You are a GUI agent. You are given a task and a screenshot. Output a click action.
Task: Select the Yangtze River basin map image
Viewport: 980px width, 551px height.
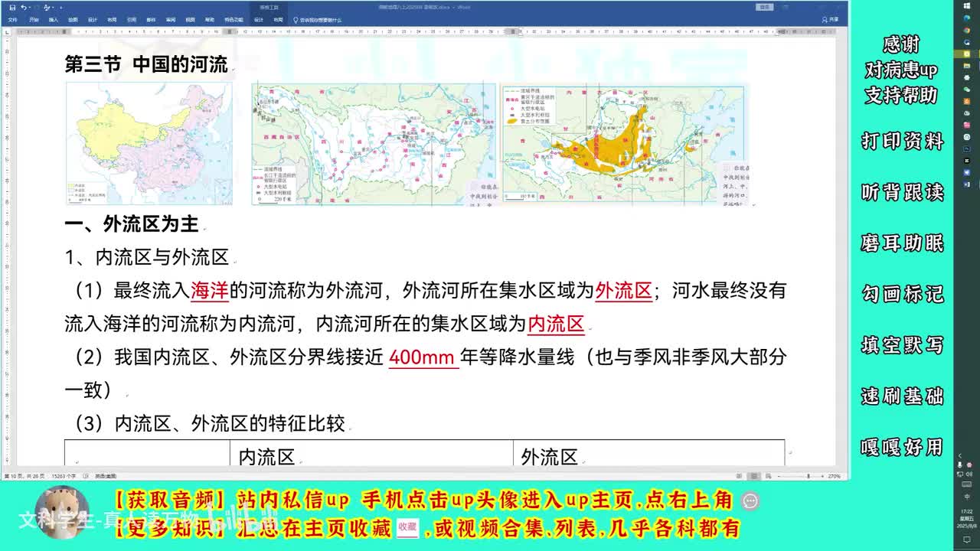[374, 145]
